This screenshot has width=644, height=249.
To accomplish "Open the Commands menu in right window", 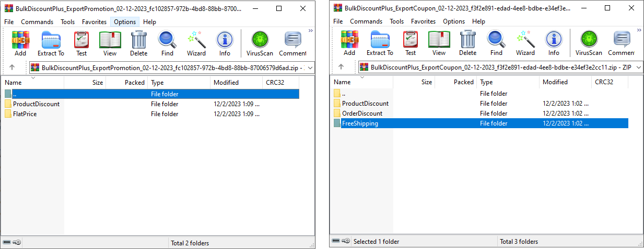I will (x=366, y=21).
